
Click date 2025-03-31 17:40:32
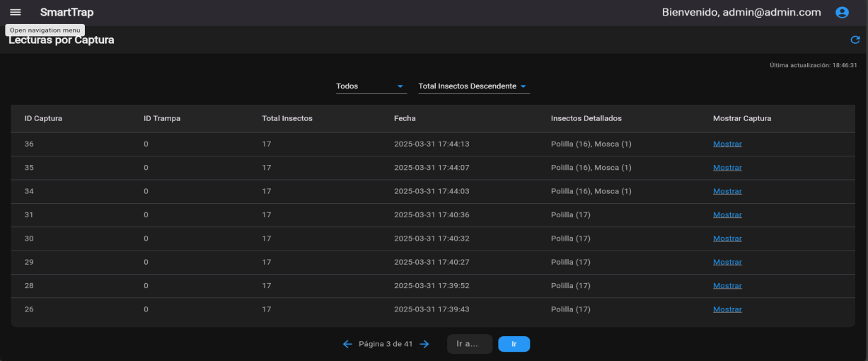pyautogui.click(x=432, y=239)
